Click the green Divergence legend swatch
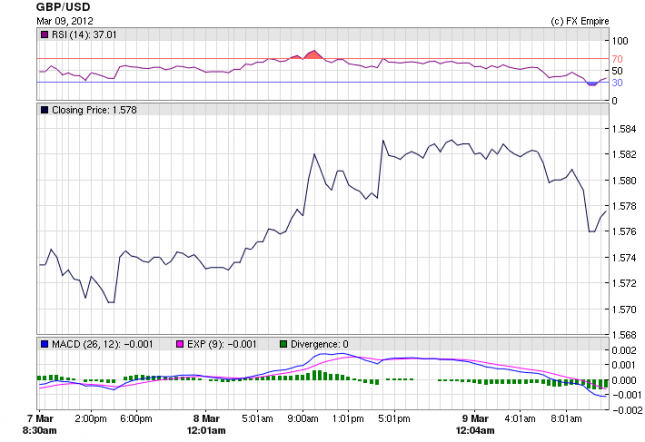Image resolution: width=645 pixels, height=442 pixels. pyautogui.click(x=283, y=344)
